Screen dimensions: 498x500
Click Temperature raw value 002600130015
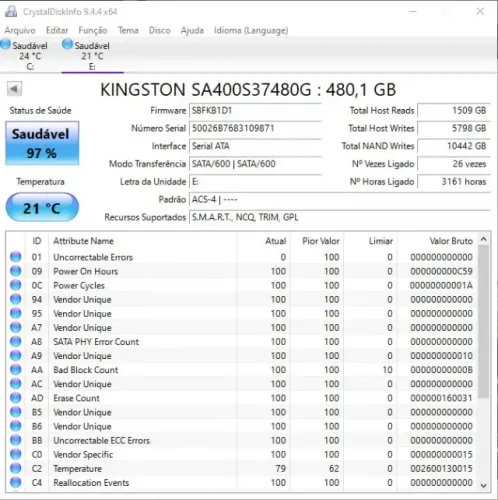click(441, 468)
